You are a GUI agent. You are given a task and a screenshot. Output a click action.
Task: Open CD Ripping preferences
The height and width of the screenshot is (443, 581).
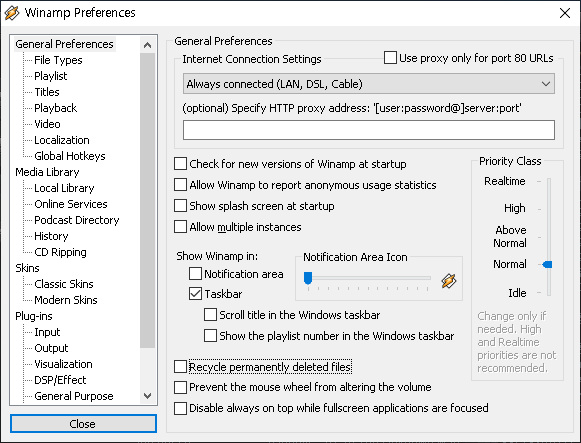coord(60,252)
